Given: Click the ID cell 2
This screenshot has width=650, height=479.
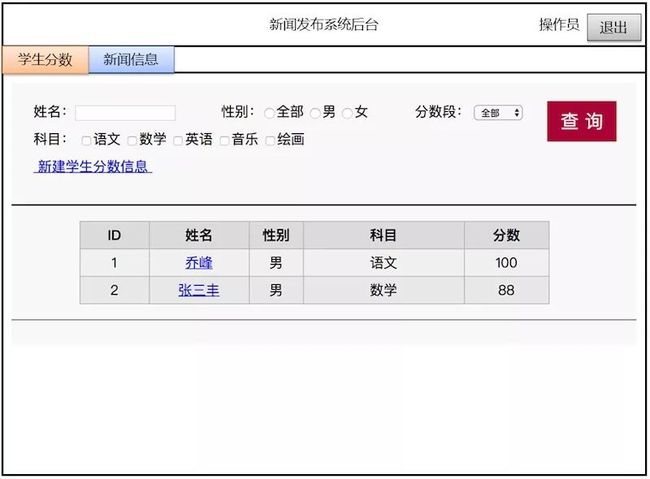Looking at the screenshot, I should pos(114,290).
